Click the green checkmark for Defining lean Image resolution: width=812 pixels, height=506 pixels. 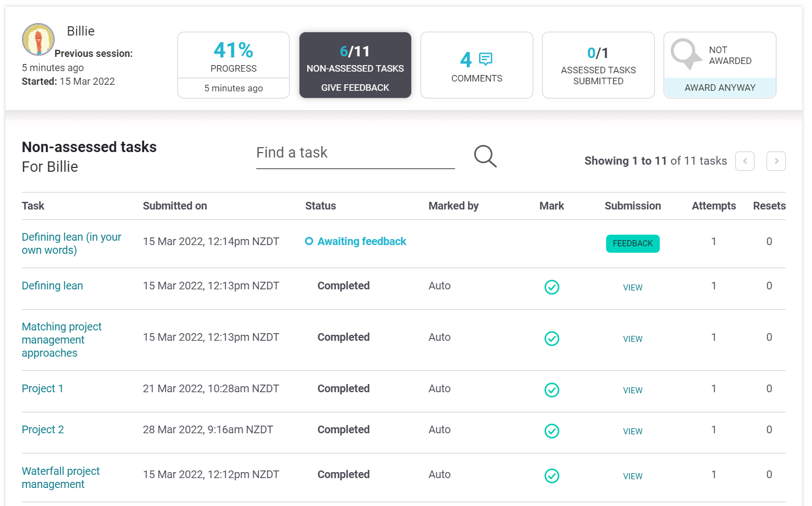551,287
